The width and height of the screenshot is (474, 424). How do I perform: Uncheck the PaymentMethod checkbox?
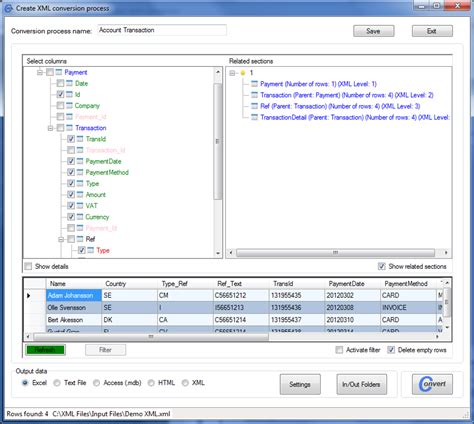click(x=71, y=172)
